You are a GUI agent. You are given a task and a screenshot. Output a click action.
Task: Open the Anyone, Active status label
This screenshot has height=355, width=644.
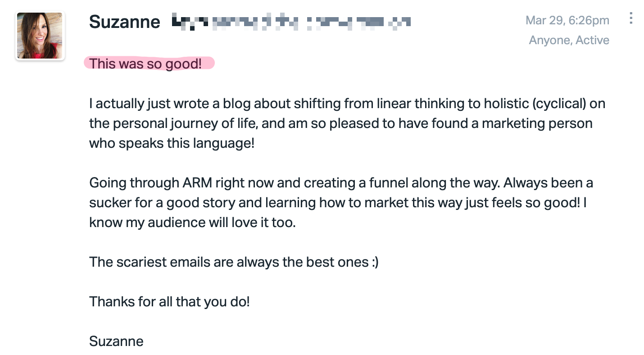click(569, 40)
